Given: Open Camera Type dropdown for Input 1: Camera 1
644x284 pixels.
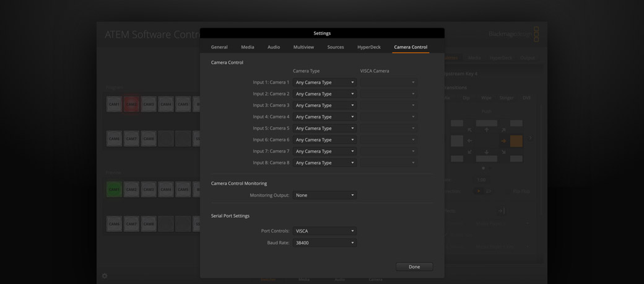Looking at the screenshot, I should [324, 82].
